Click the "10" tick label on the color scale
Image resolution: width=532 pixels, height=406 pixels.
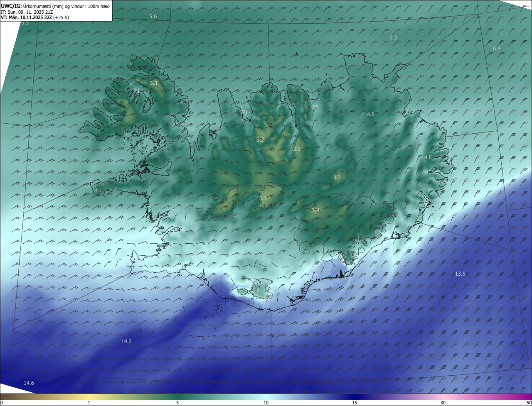click(266, 403)
